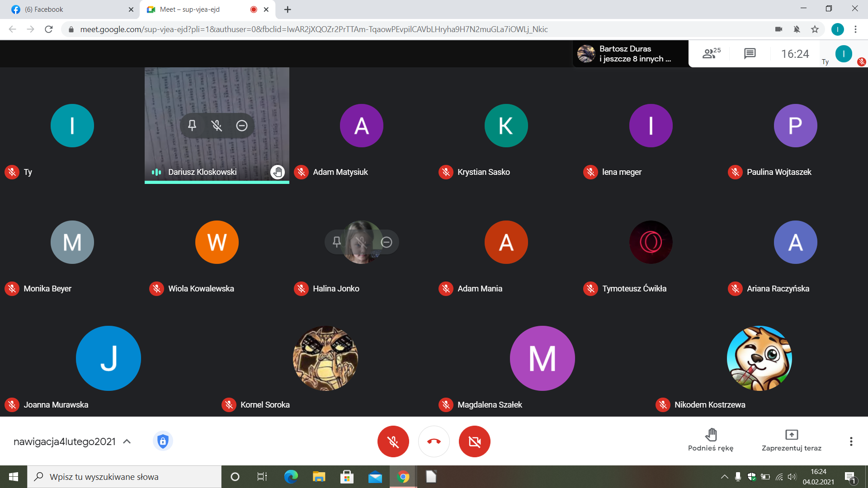Click the Windows search box
The image size is (868, 488).
[x=124, y=477]
